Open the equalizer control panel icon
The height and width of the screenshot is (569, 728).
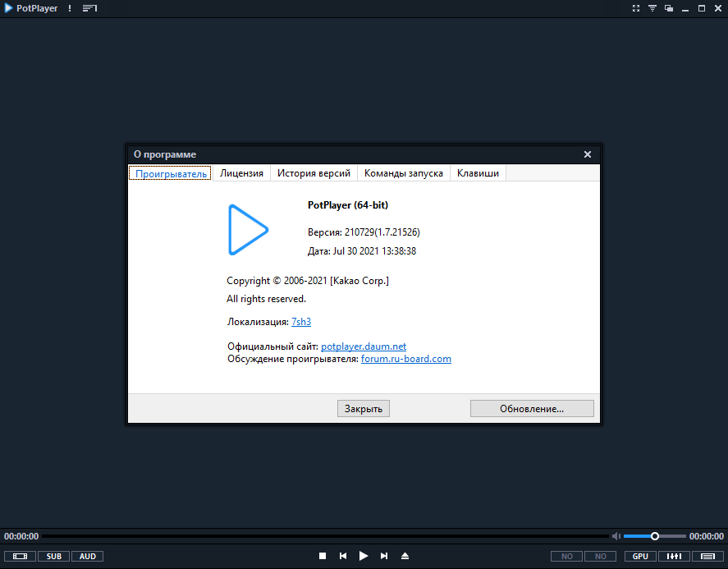pyautogui.click(x=674, y=556)
